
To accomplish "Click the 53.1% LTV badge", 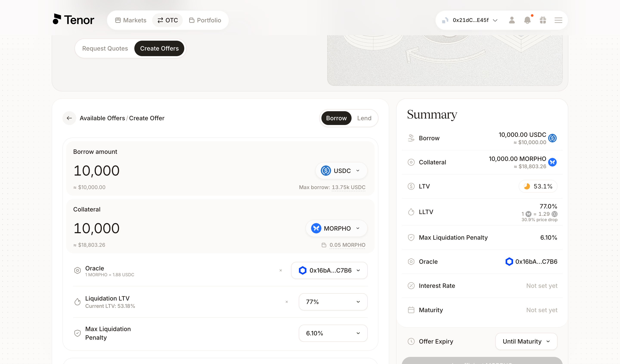I will pyautogui.click(x=538, y=186).
